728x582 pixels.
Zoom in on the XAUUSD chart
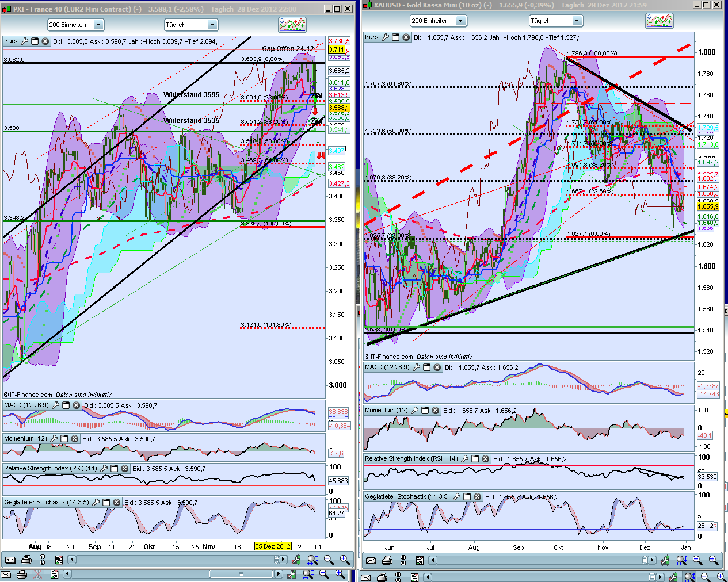[714, 560]
